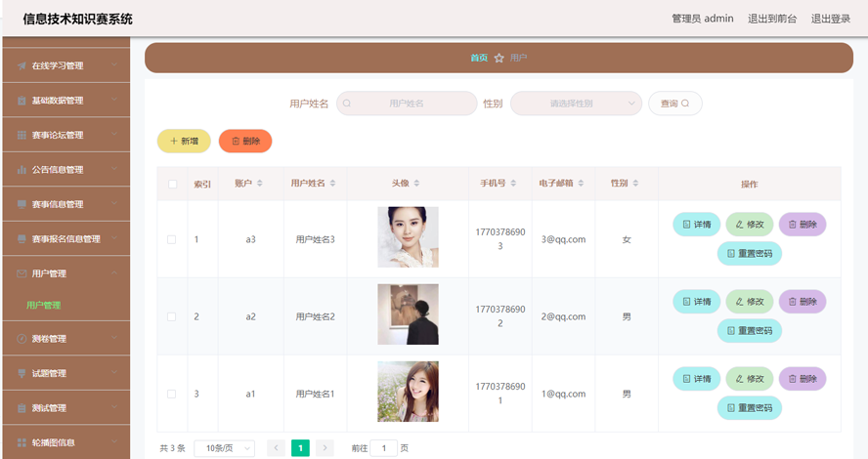This screenshot has width=868, height=459.
Task: Tick the checkbox for account a2
Action: click(172, 316)
